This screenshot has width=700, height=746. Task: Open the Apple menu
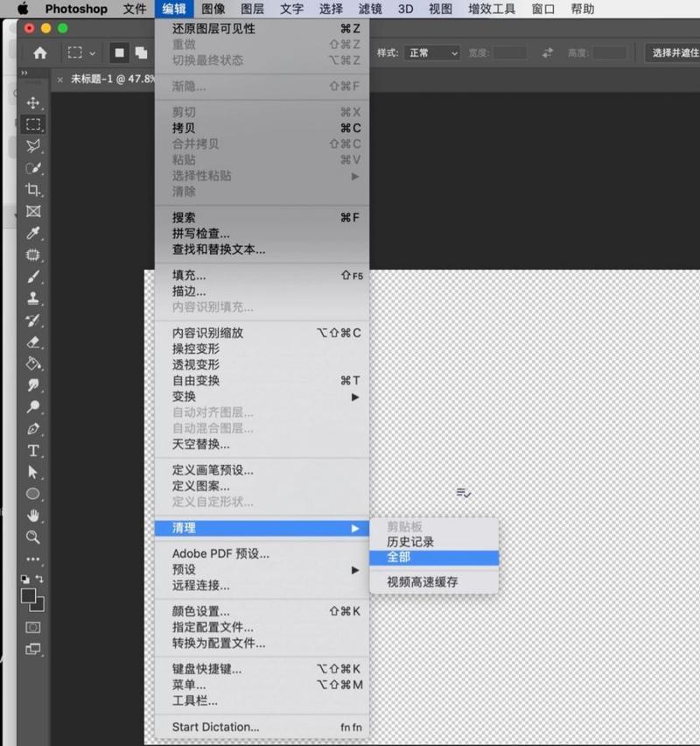point(23,9)
